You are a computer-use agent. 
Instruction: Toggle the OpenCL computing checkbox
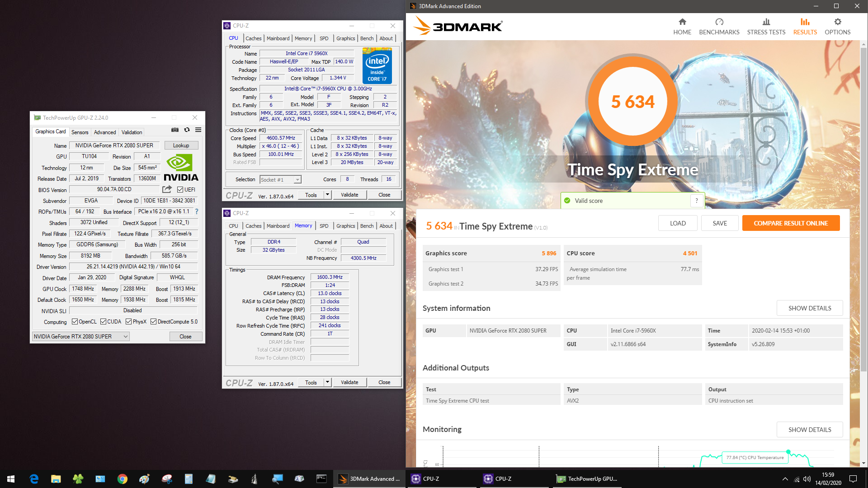coord(75,322)
